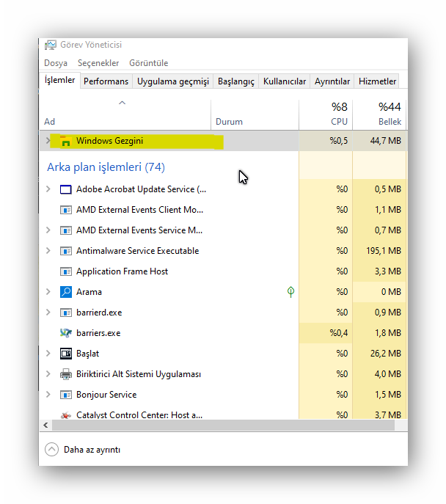446x504 pixels.
Task: Click the AMD External Events Client icon
Action: point(65,210)
